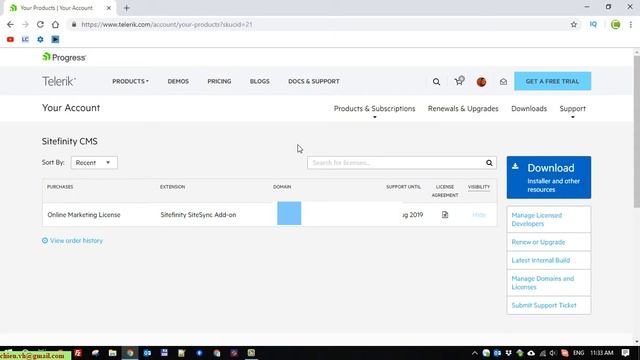This screenshot has width=640, height=360.
Task: Open Submit Support Ticket link
Action: [x=544, y=305]
